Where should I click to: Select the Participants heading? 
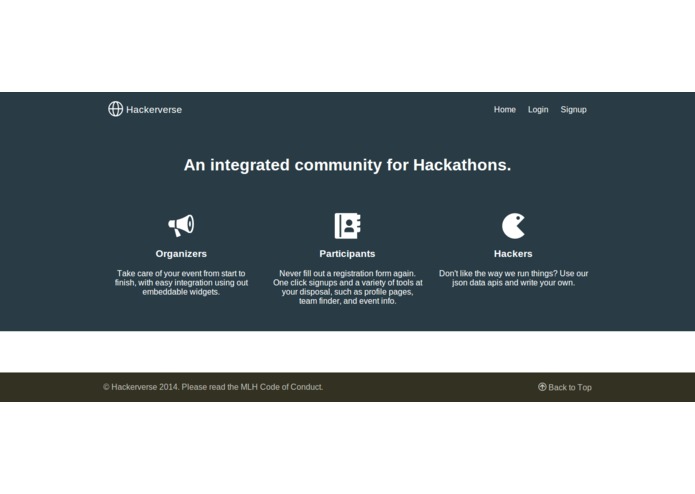[348, 254]
